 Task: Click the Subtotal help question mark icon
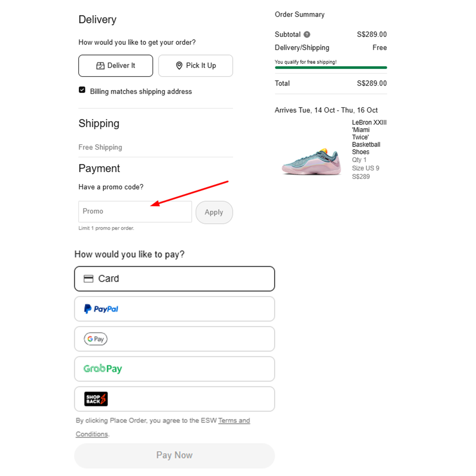pyautogui.click(x=307, y=35)
